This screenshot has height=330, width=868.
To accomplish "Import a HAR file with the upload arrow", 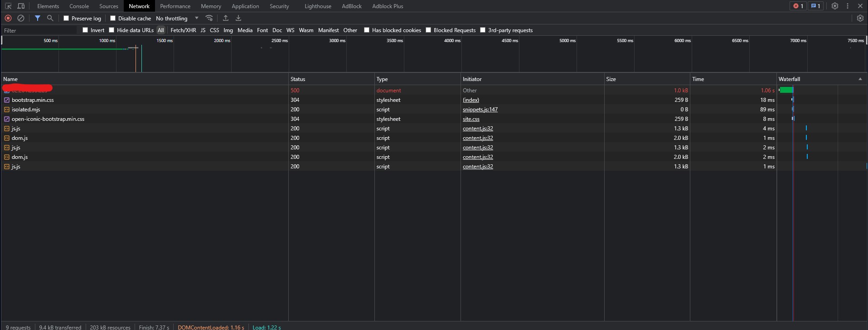I will tap(226, 18).
